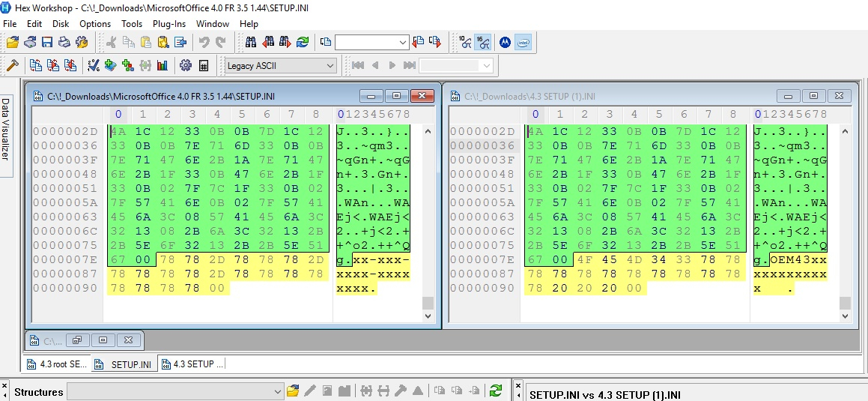Switch to Intel little-endian byte order
The width and height of the screenshot is (868, 401).
point(523,42)
